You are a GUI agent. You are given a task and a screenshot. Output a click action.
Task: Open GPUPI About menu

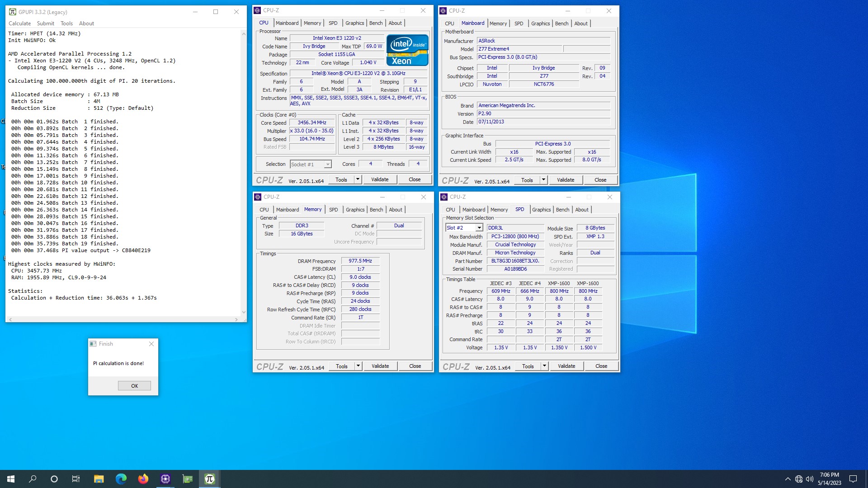coord(86,23)
